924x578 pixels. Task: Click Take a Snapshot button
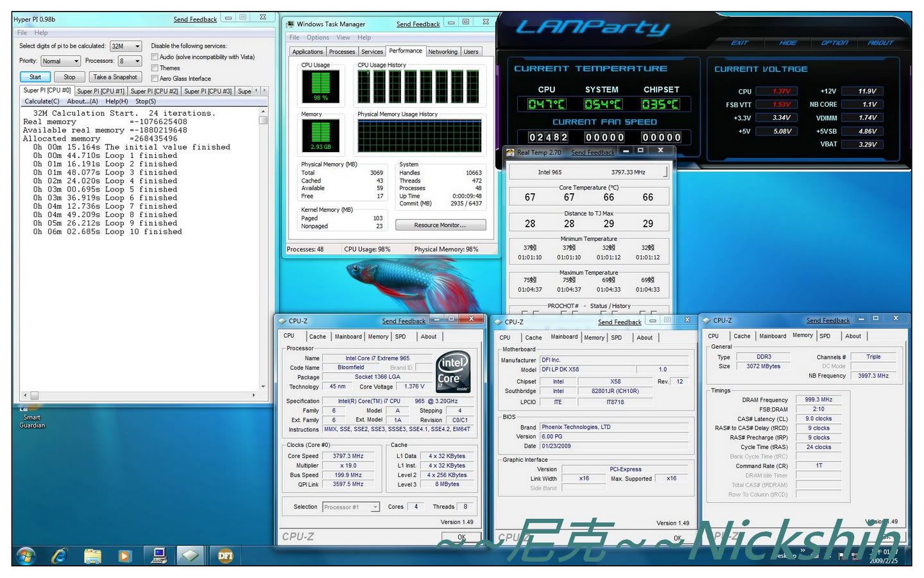[x=115, y=77]
